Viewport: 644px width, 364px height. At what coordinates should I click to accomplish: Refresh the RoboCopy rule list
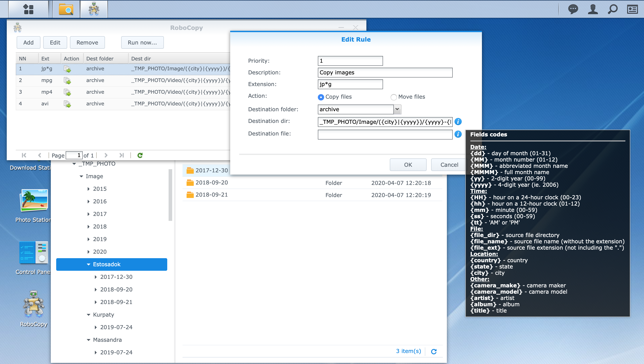[140, 155]
